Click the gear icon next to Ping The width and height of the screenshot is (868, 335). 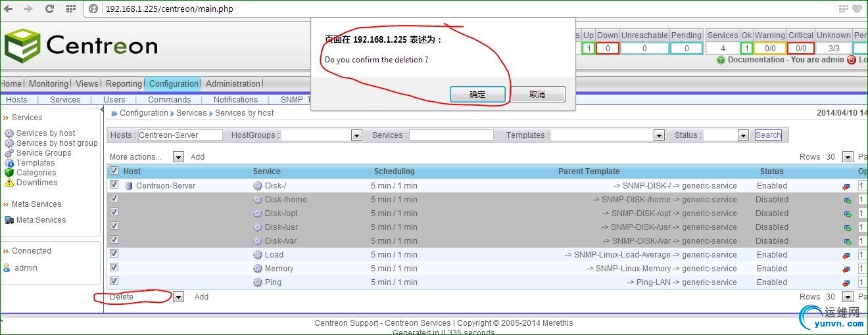pos(258,282)
